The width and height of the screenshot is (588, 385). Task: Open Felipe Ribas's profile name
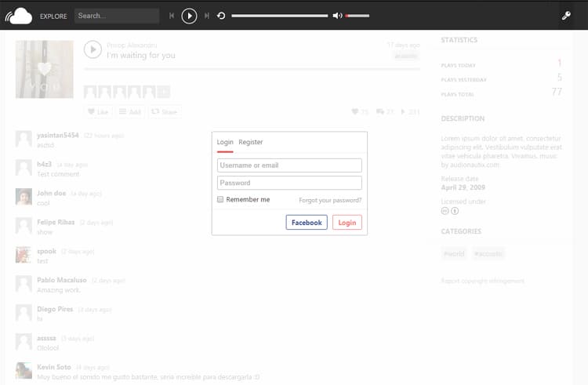56,223
